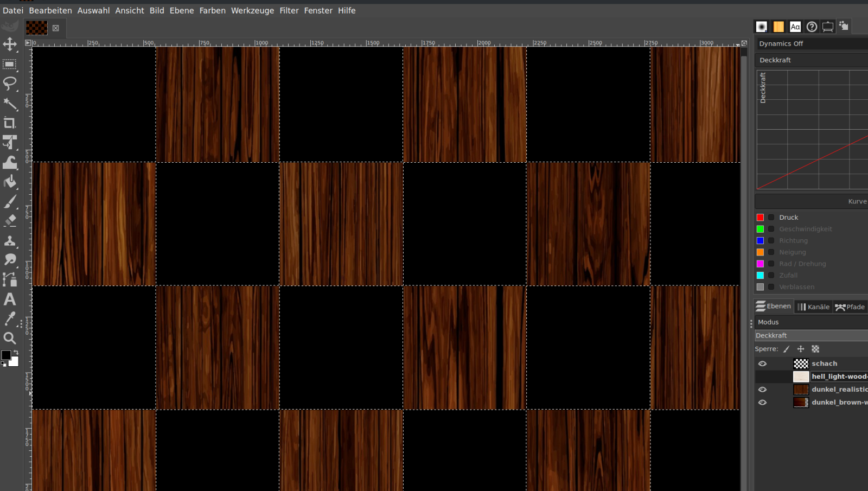
Task: Adjust the layer Deckkraft slider
Action: (x=812, y=336)
